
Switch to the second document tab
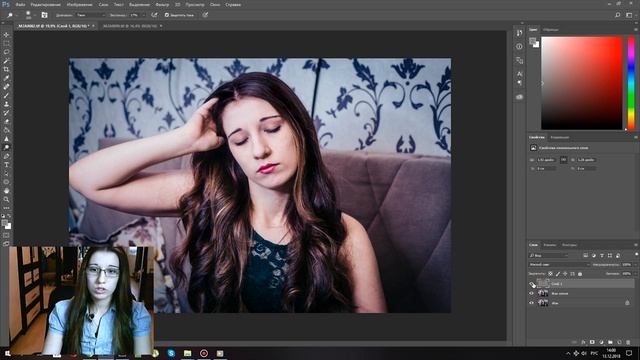pyautogui.click(x=130, y=26)
